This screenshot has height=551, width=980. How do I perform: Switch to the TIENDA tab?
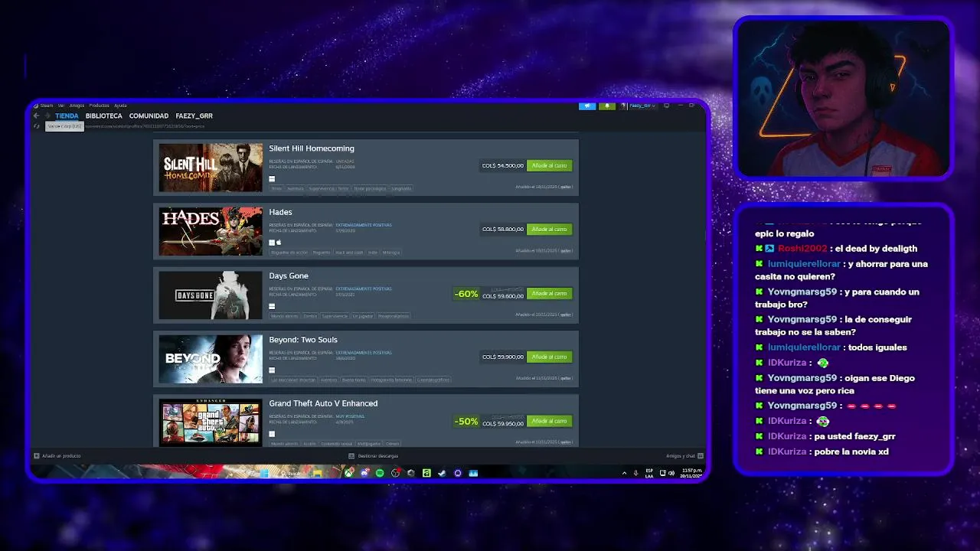click(x=67, y=116)
